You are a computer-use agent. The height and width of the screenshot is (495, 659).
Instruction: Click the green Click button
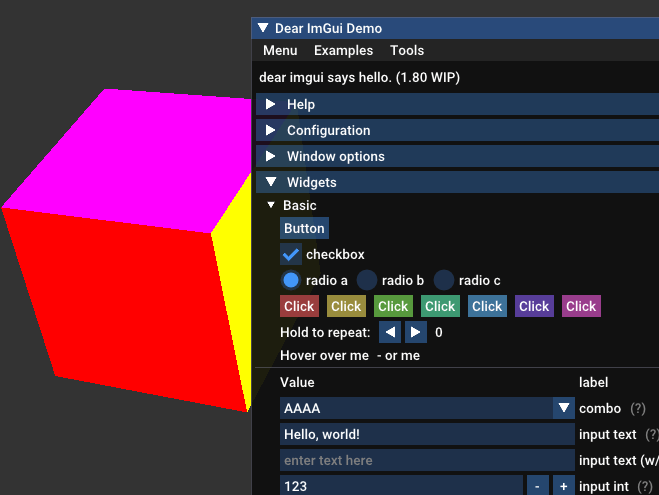393,306
